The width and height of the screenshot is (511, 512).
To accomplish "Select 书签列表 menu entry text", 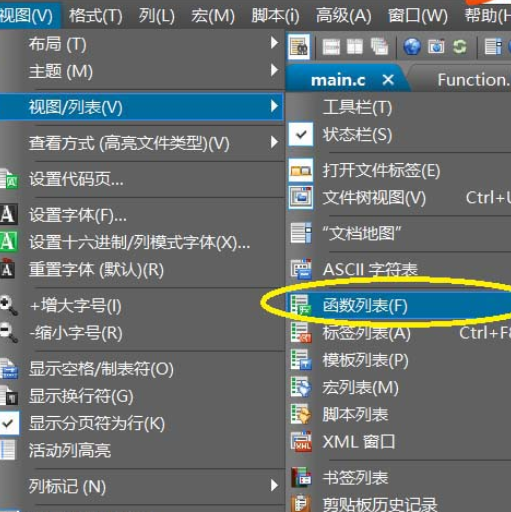I will pyautogui.click(x=355, y=477).
